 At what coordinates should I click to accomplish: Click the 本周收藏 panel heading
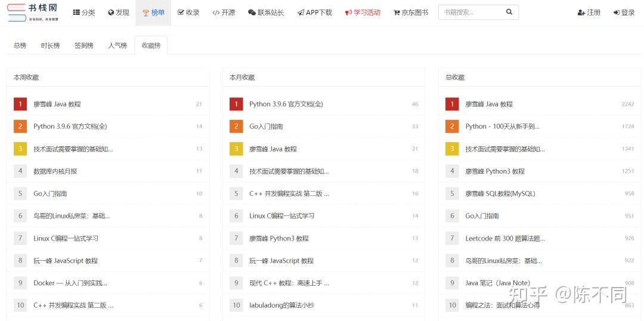tap(26, 78)
